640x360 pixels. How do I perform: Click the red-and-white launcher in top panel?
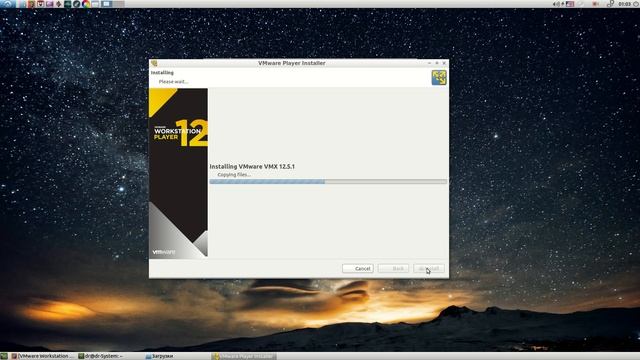point(40,4)
